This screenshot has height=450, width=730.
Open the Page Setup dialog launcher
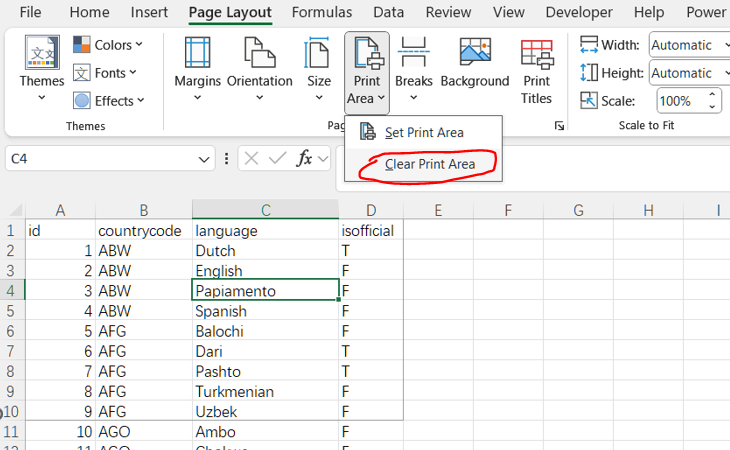click(x=559, y=126)
